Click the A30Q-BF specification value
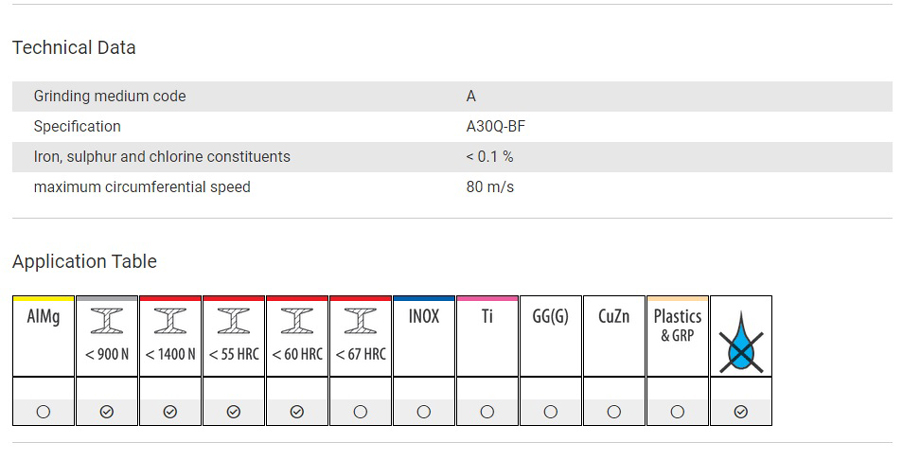The width and height of the screenshot is (900, 450). click(x=495, y=126)
